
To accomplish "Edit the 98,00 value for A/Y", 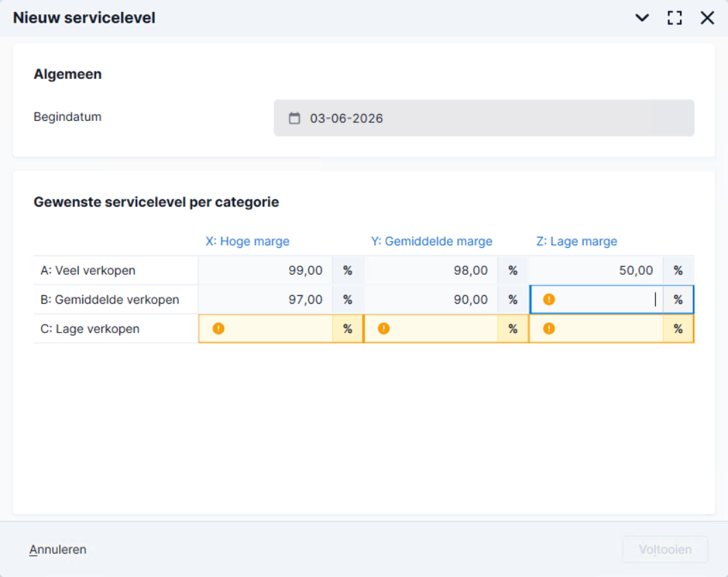I will [431, 271].
